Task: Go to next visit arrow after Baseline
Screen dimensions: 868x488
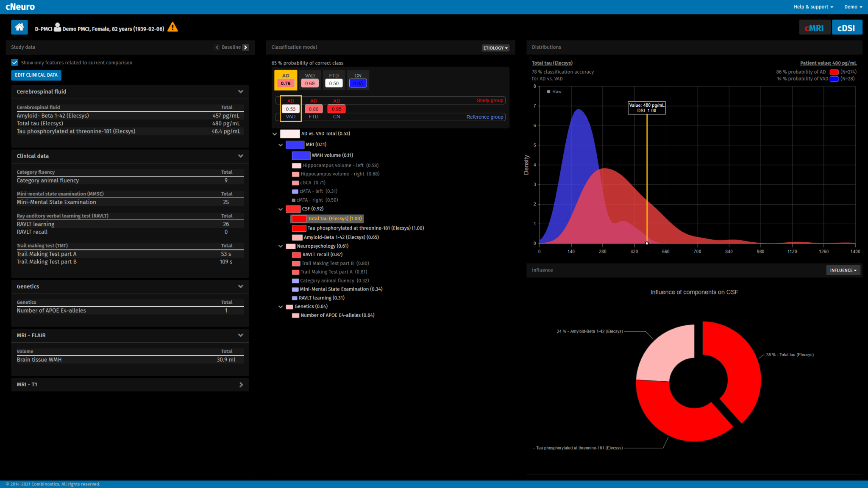Action: tap(246, 47)
